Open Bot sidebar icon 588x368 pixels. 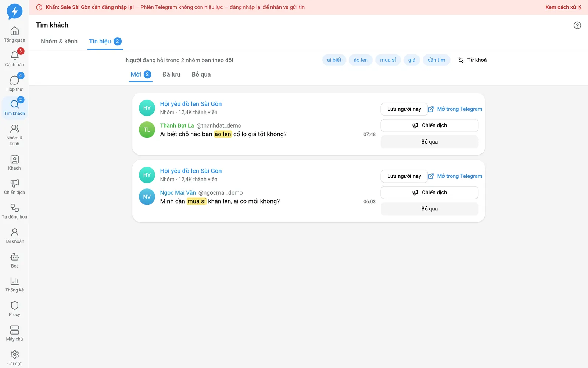(14, 261)
